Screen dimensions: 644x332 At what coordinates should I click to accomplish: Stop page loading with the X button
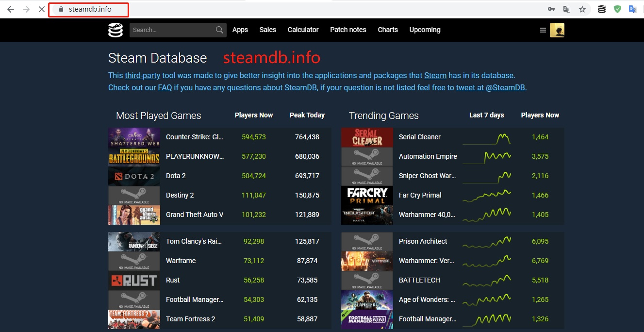42,9
